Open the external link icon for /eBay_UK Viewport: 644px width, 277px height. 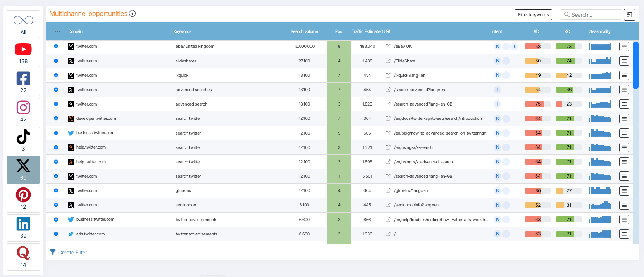point(388,46)
